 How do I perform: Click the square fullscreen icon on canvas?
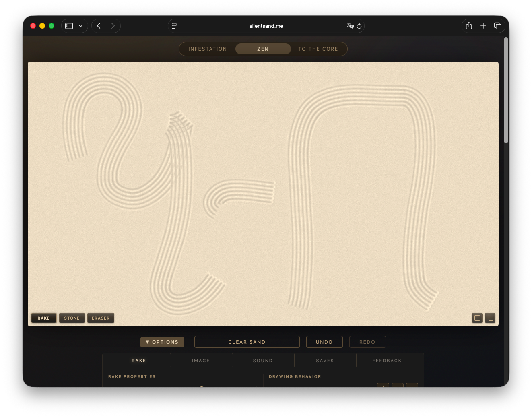(x=477, y=318)
